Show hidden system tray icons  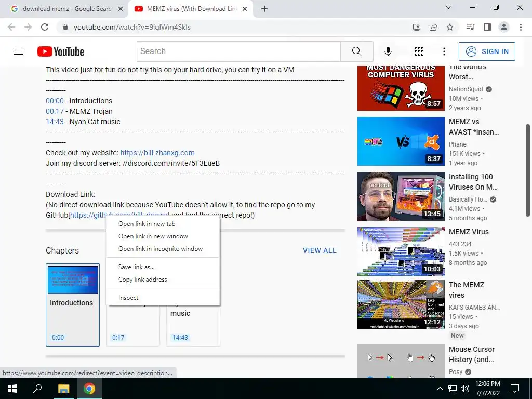point(440,389)
